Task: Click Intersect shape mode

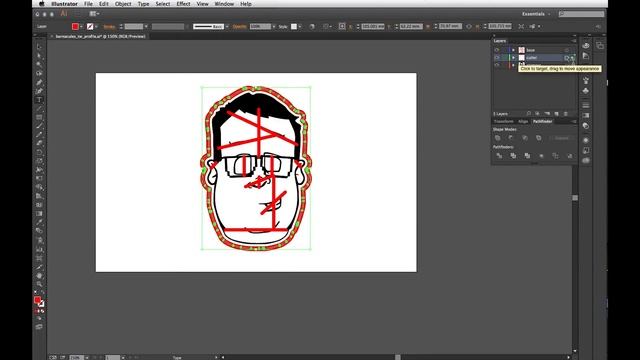Action: [x=525, y=138]
